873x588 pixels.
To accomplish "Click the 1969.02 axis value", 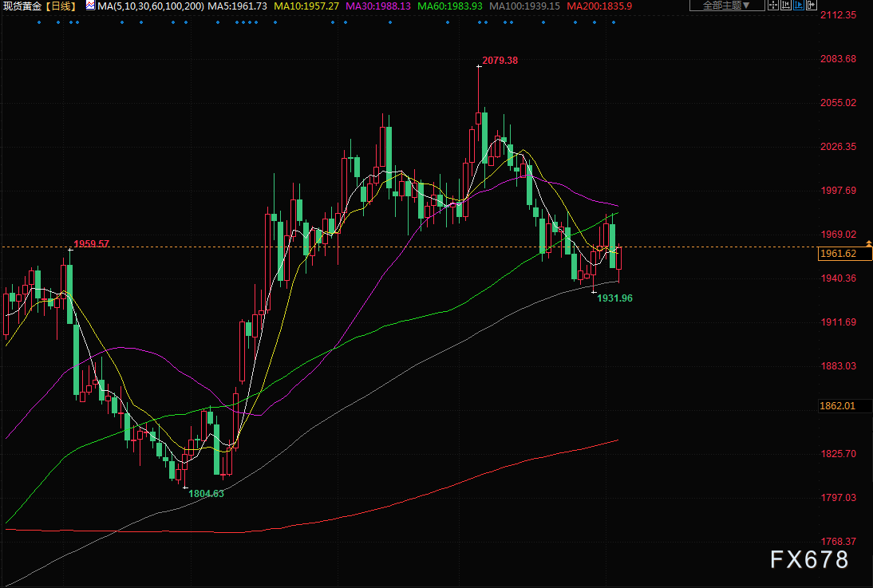I will tap(839, 234).
